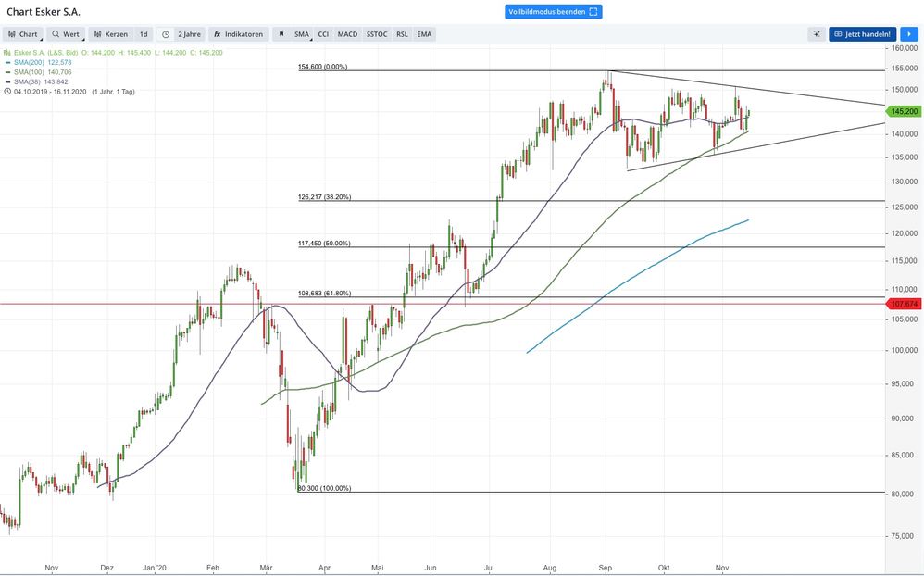924x576 pixels.
Task: Click the green 145,200 current price label
Action: pos(903,111)
